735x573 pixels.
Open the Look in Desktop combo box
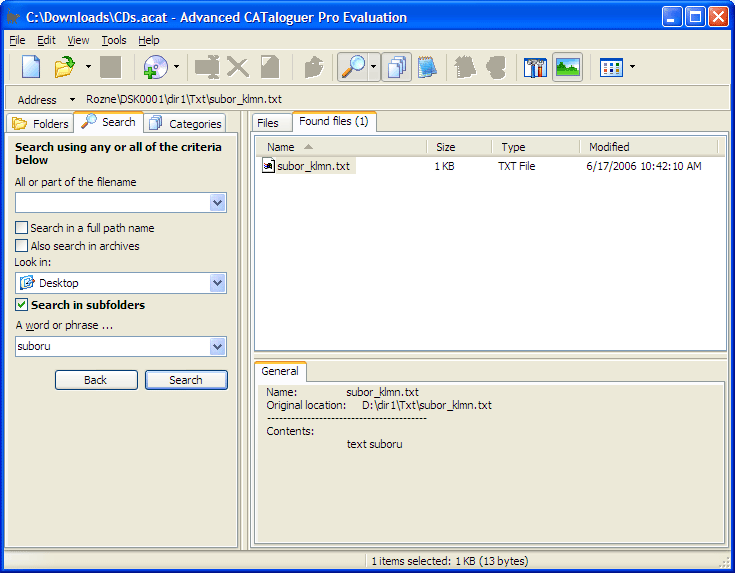pos(121,283)
